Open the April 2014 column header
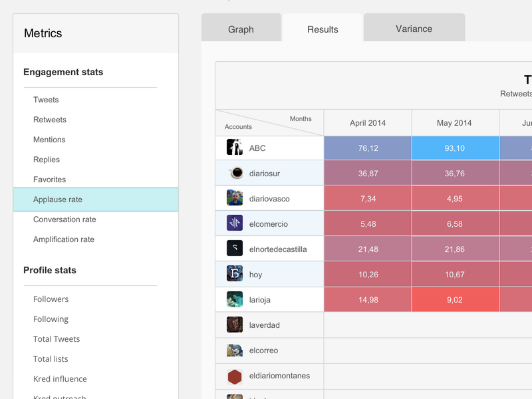532x399 pixels. (367, 122)
